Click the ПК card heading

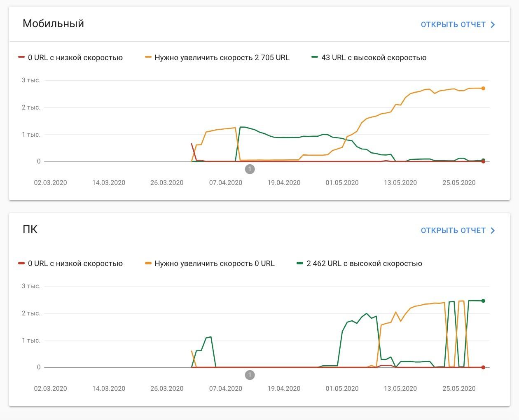pos(30,229)
